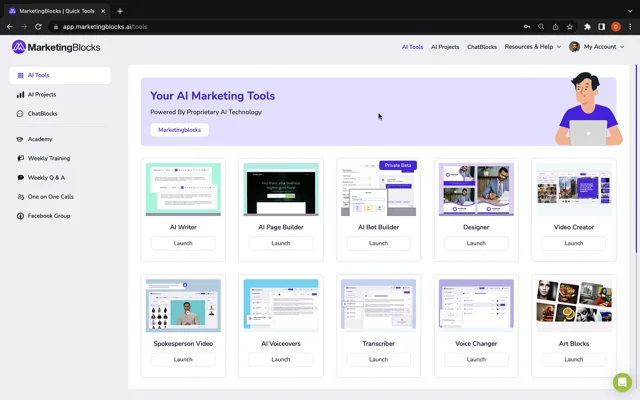Click the Marketingblocks banner button
Image resolution: width=640 pixels, height=400 pixels.
click(x=180, y=130)
